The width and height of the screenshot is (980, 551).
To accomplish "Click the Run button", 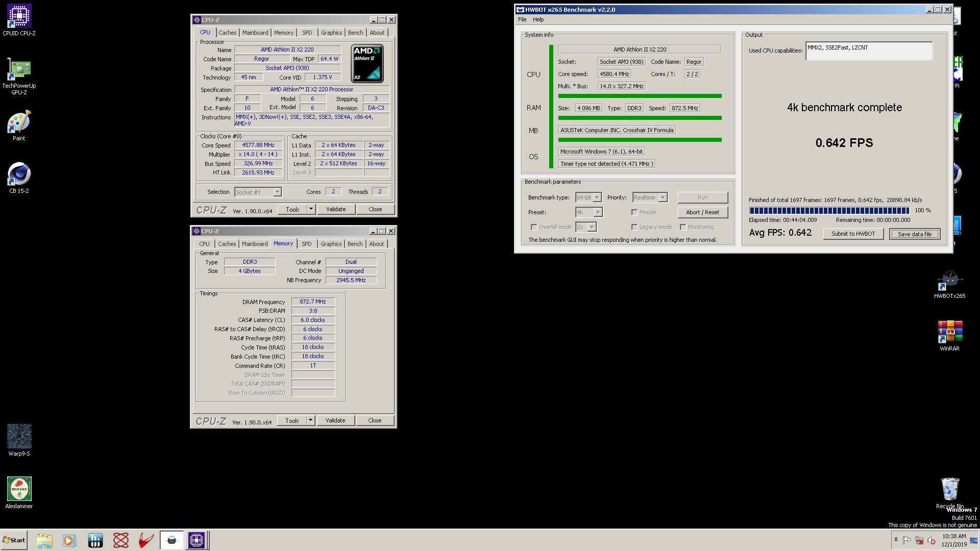I will [702, 197].
